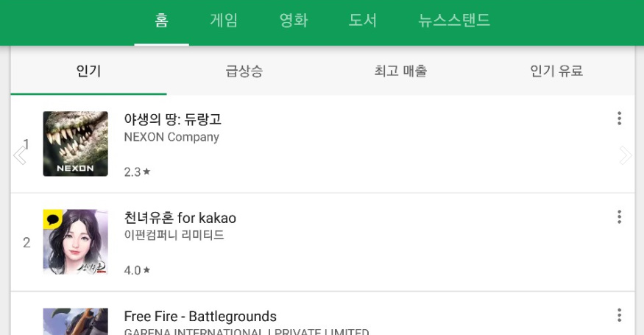
Task: Select the 인기 chart tab
Action: (x=88, y=71)
